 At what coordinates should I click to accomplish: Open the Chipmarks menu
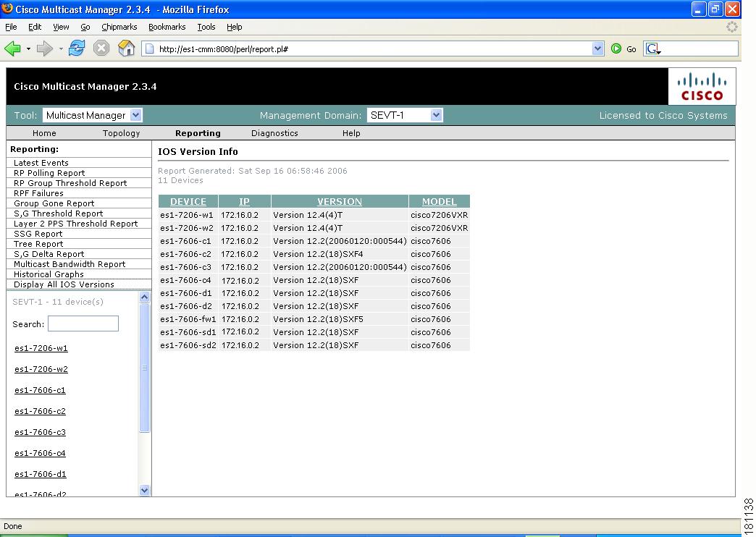pyautogui.click(x=119, y=27)
